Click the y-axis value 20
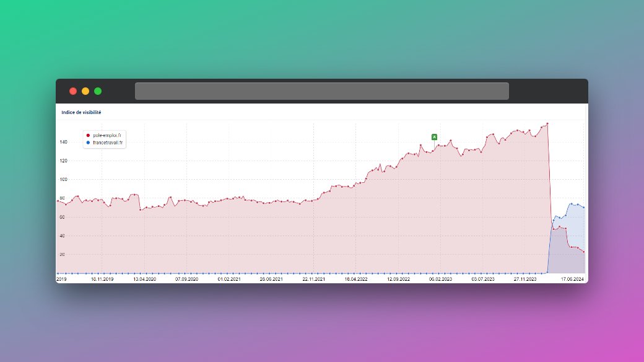Image resolution: width=644 pixels, height=362 pixels. 62,255
